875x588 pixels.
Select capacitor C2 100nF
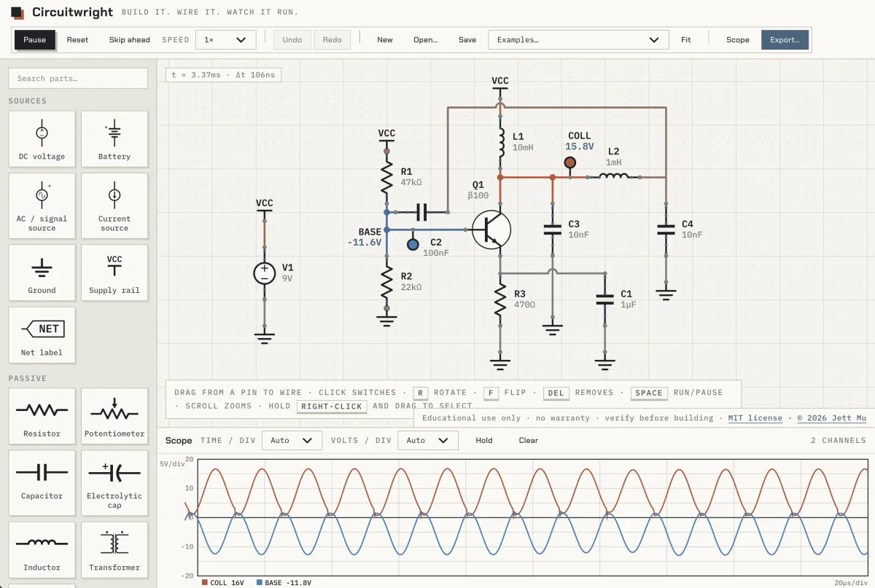pyautogui.click(x=421, y=212)
